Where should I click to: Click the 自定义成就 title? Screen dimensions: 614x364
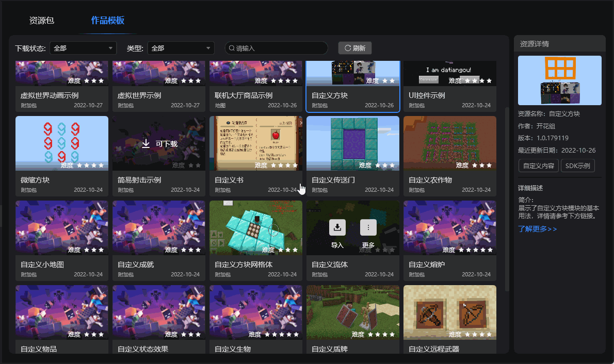pos(136,264)
